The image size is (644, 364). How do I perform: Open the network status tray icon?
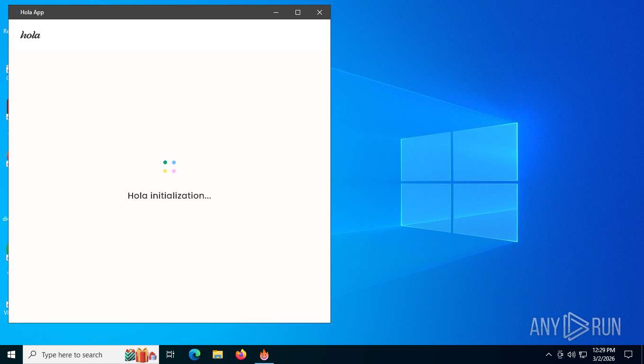tap(583, 355)
